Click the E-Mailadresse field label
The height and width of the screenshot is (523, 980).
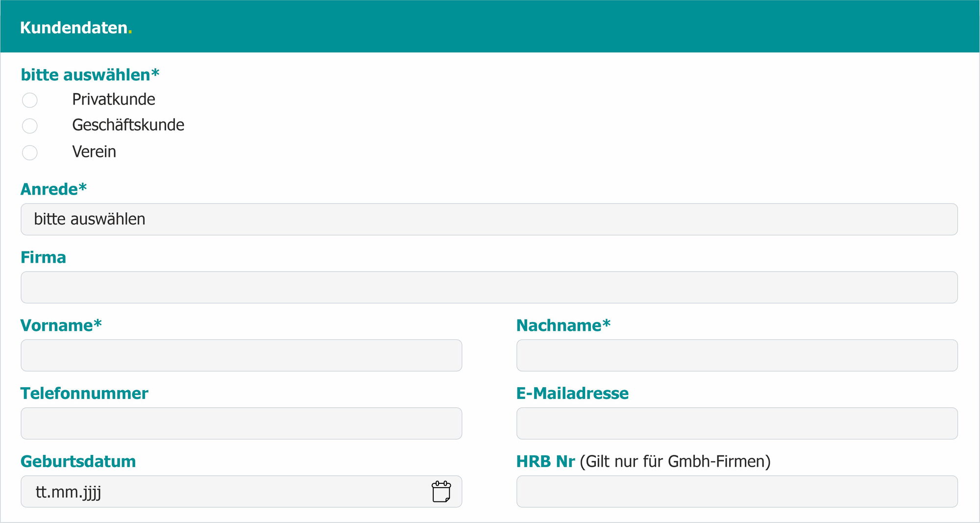pos(572,394)
